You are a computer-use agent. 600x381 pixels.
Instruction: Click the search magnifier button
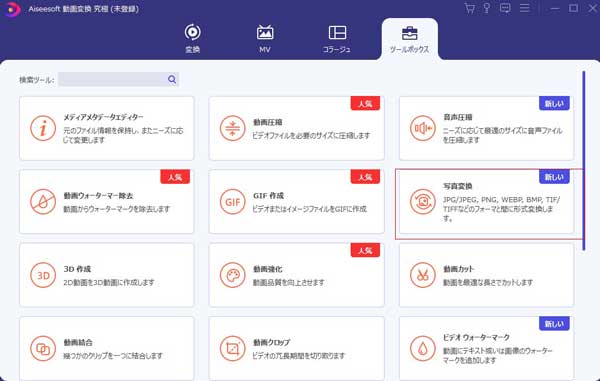coord(172,79)
